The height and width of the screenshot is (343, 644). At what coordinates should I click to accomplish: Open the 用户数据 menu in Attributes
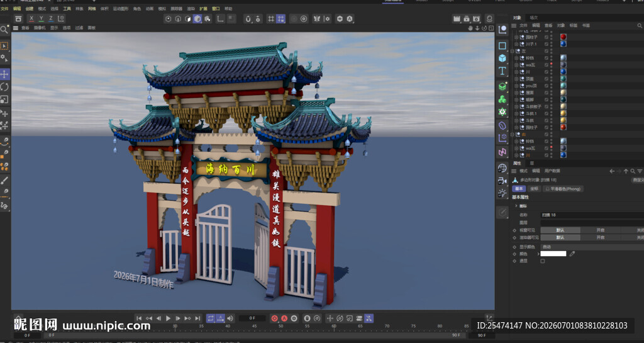pos(552,171)
